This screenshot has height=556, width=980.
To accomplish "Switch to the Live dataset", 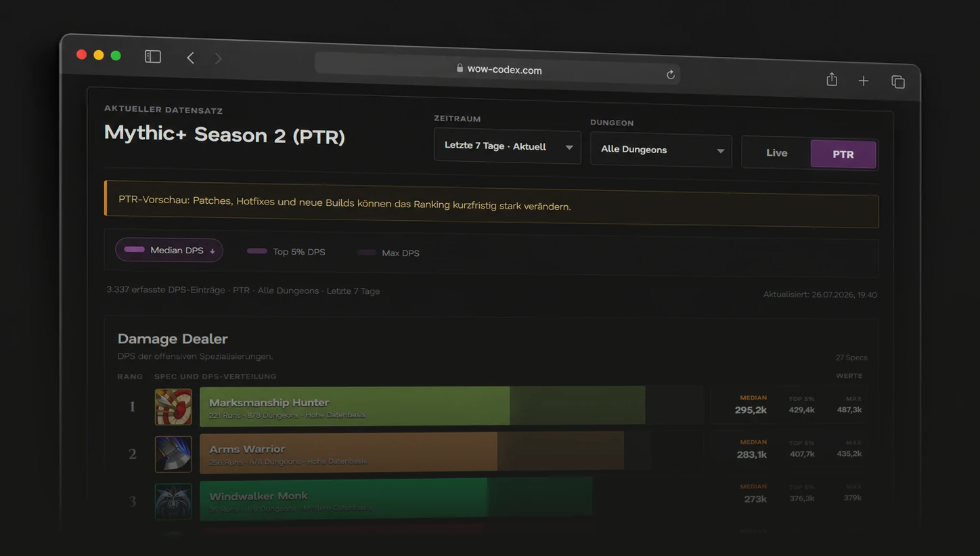I will 776,153.
